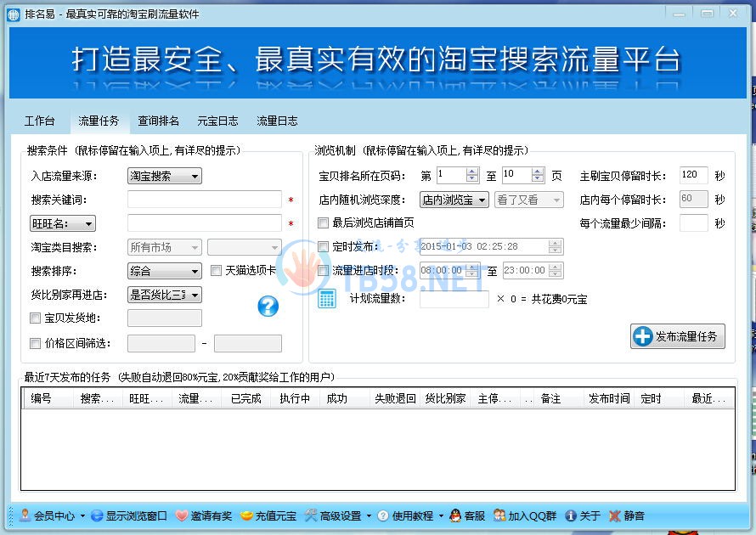Viewport: 756px width, 535px height.
Task: Click the 每个流量最少间隔 input field
Action: [694, 223]
